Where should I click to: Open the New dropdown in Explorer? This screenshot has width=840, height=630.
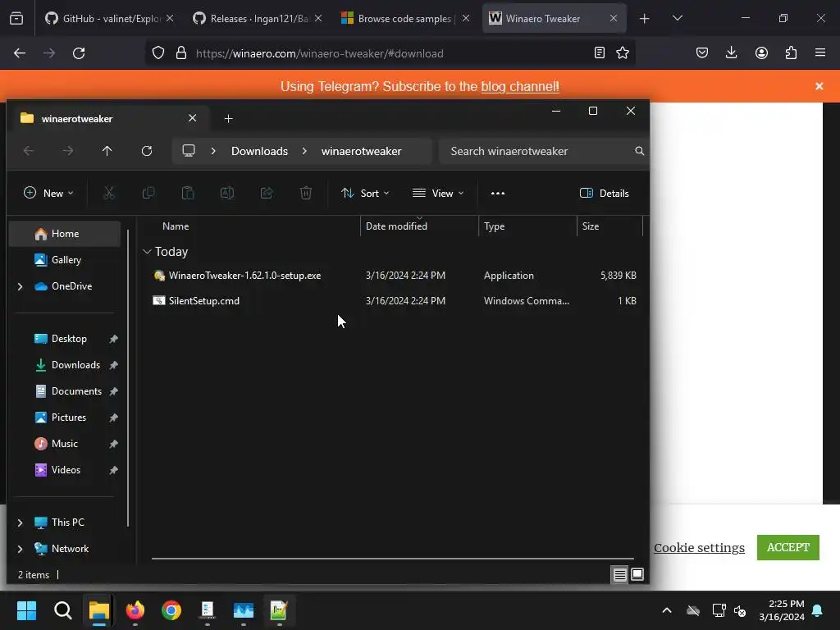(48, 194)
